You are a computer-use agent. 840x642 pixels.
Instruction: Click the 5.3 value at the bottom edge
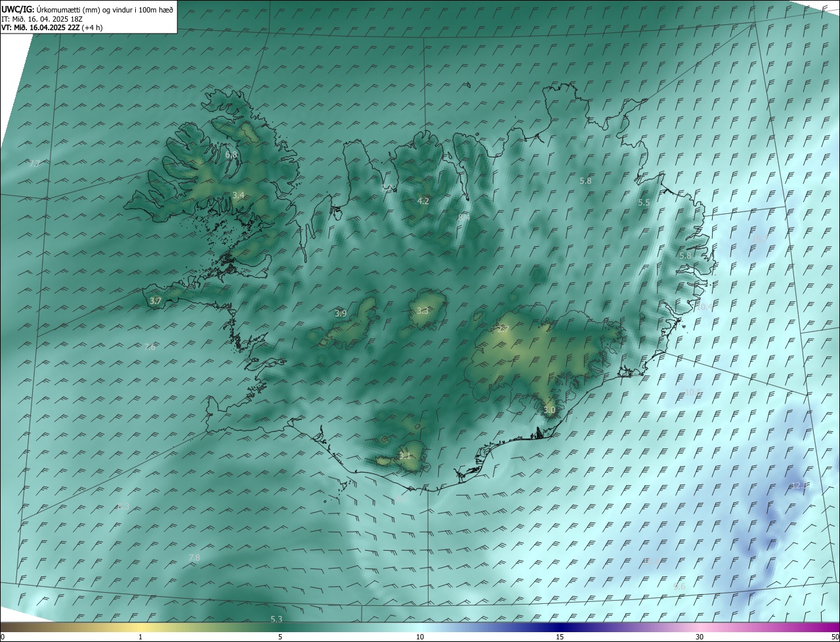click(276, 619)
